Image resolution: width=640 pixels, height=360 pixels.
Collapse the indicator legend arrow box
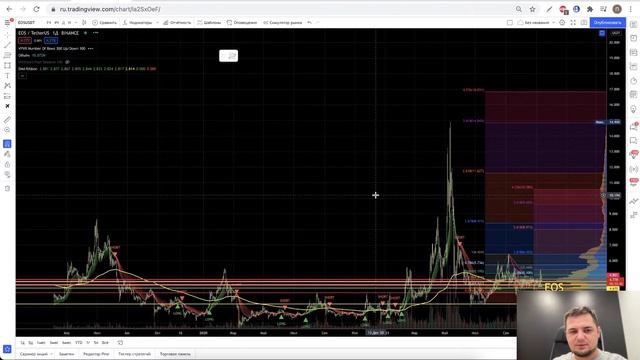coord(22,76)
